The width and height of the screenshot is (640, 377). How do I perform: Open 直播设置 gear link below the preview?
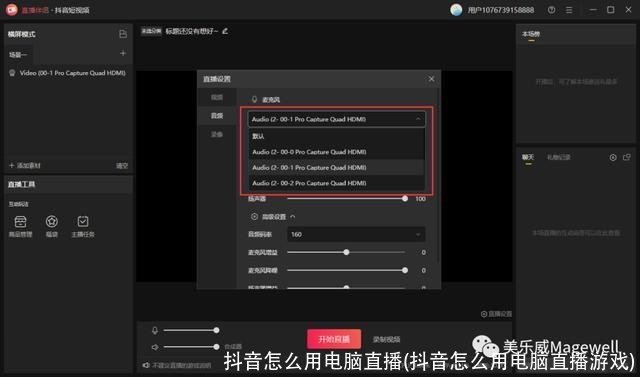tap(496, 314)
